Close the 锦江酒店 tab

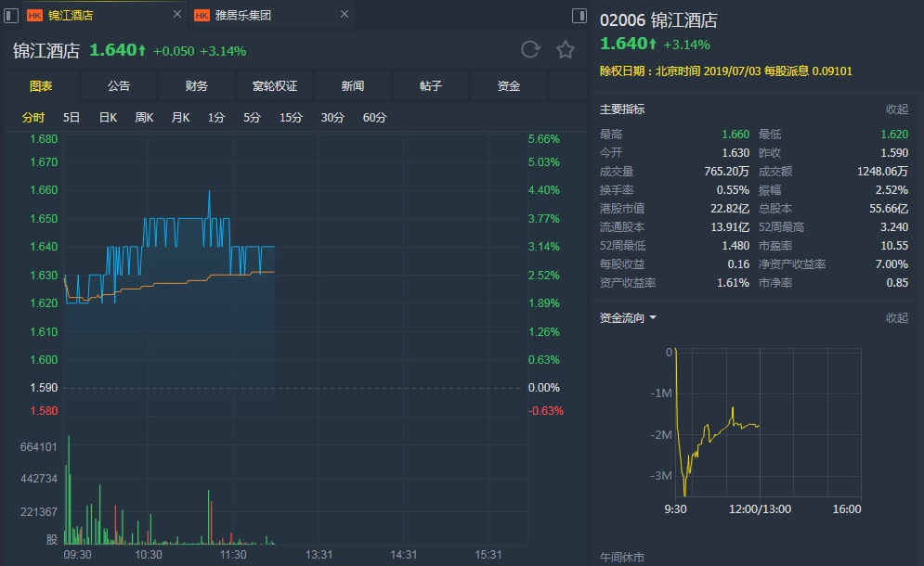click(176, 14)
